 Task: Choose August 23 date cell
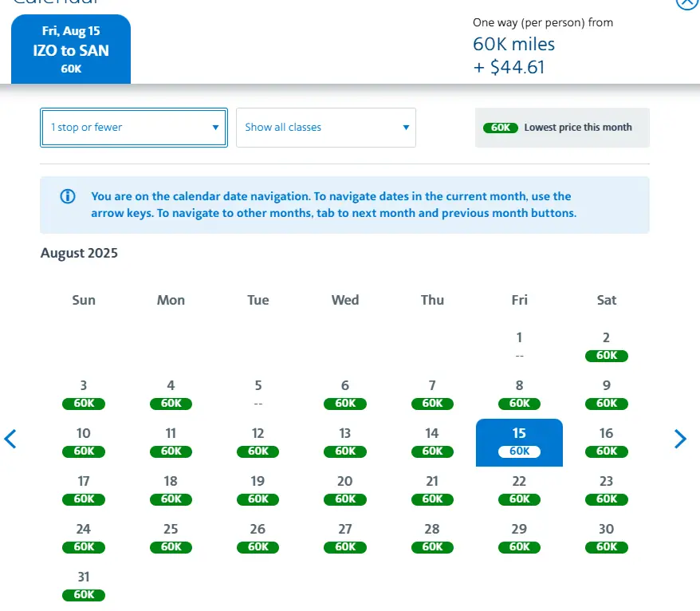pyautogui.click(x=607, y=489)
